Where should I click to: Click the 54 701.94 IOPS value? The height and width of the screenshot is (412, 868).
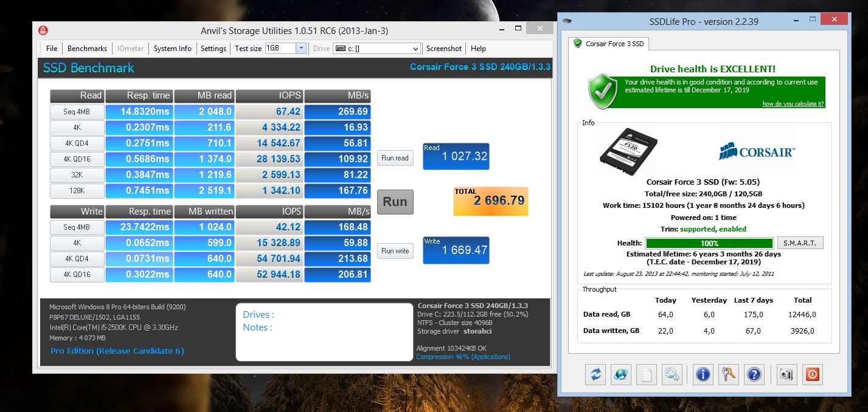[269, 259]
